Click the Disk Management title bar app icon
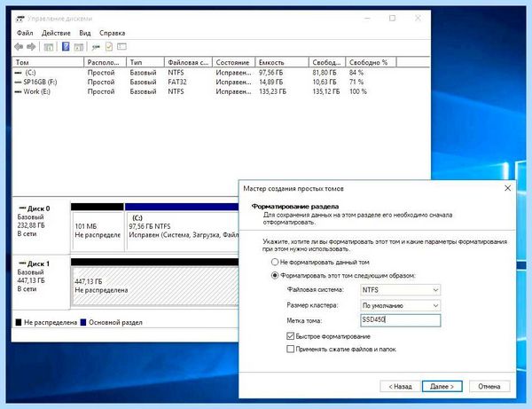 (20, 19)
